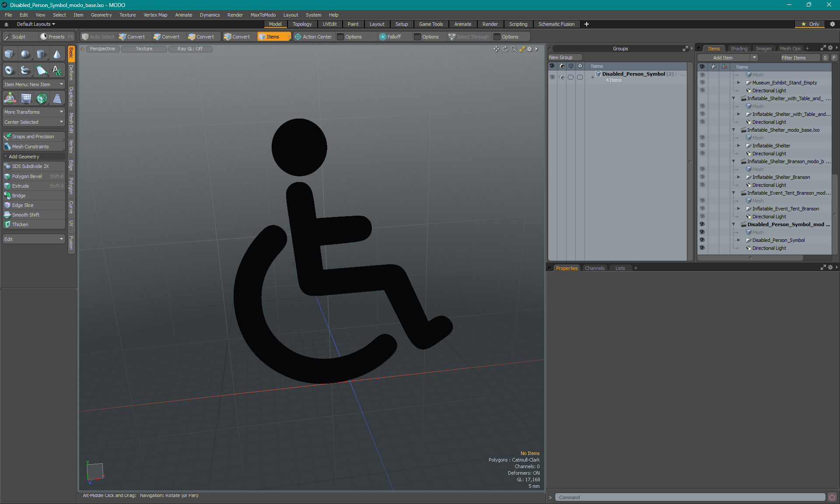The width and height of the screenshot is (840, 504).
Task: Click the SDS Subdivide 2X tool
Action: tap(34, 166)
